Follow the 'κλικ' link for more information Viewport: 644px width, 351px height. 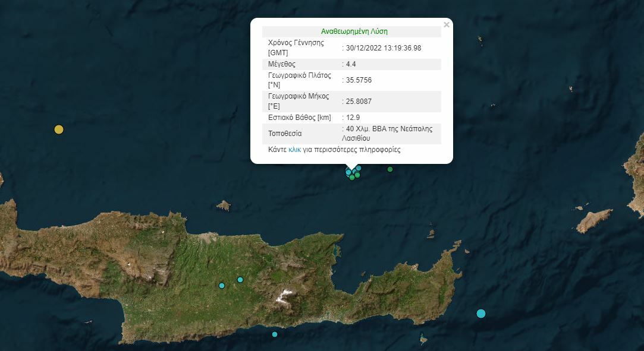click(294, 150)
